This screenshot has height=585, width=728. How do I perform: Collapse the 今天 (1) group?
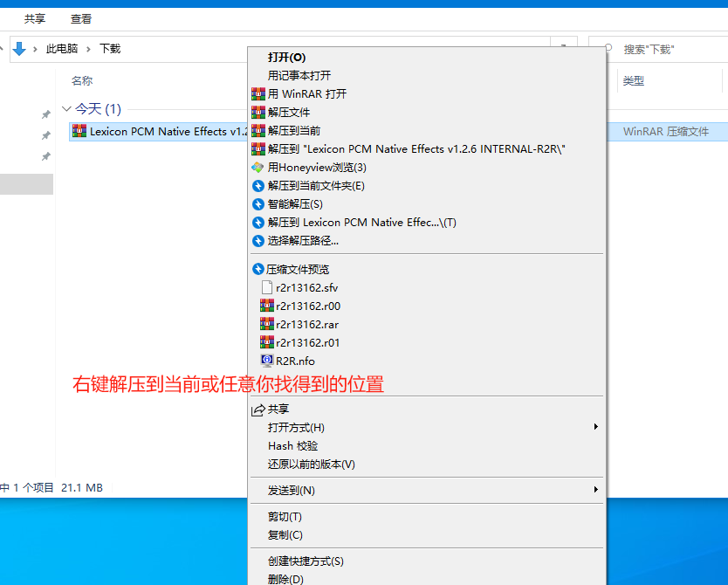point(66,109)
